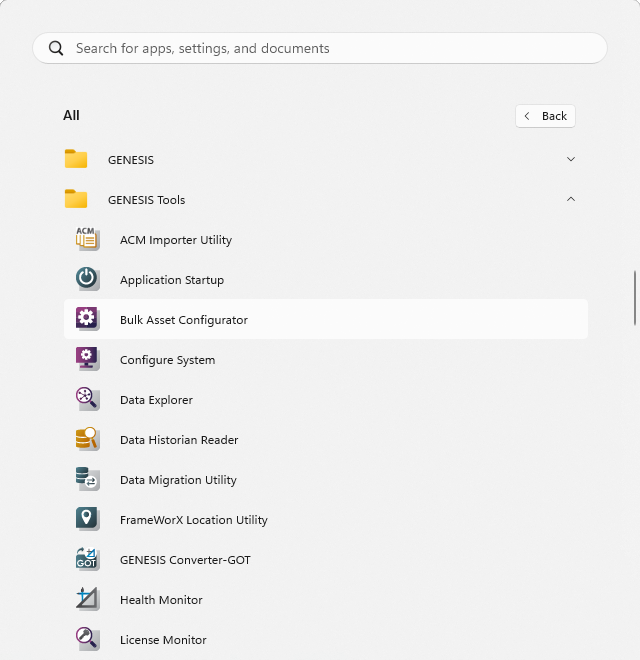Select the Data Historian Reader entry
640x660 pixels.
326,439
